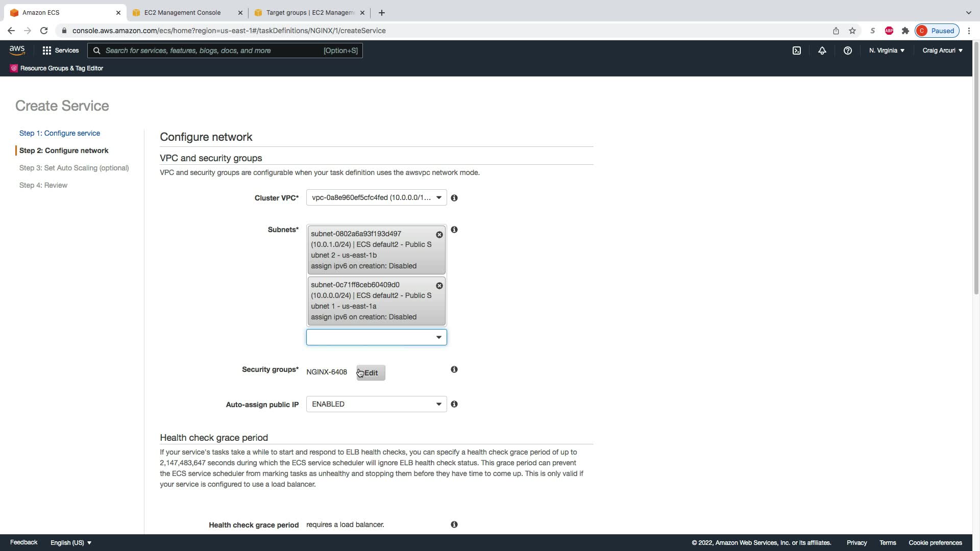Remove subnet-0c71ff8ceb60409d0 from selection
The image size is (980, 551).
point(439,286)
